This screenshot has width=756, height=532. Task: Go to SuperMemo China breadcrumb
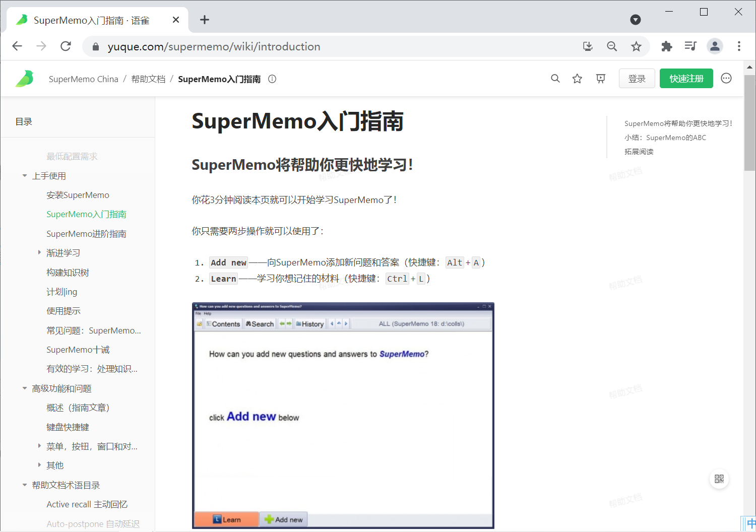tap(84, 79)
